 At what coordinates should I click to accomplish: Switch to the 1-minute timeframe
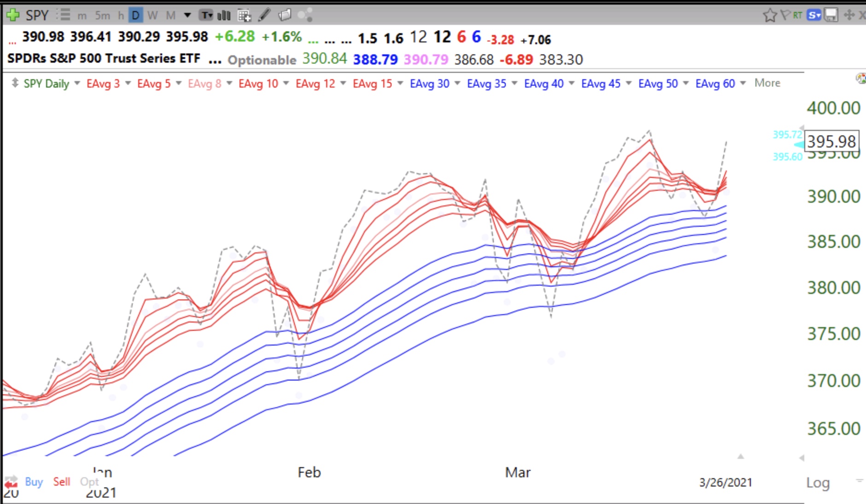click(82, 16)
